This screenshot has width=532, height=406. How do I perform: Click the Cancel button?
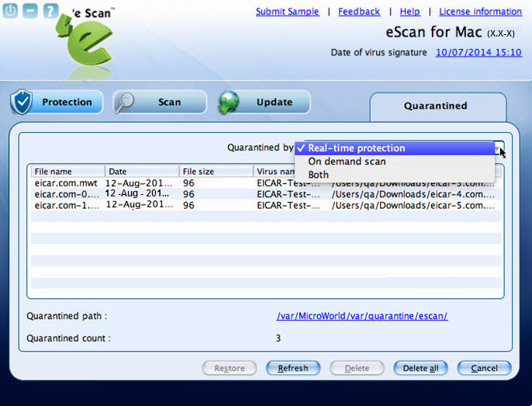[x=484, y=368]
